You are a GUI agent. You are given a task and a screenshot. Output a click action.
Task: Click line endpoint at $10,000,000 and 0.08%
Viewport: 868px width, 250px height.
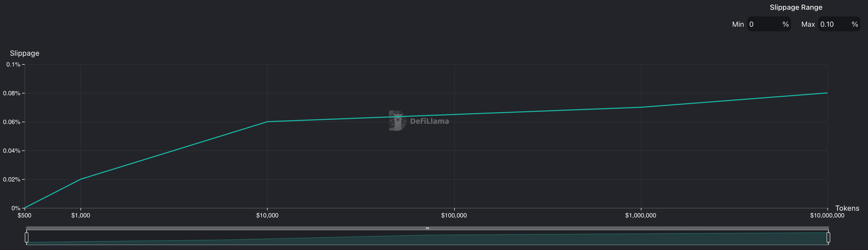click(827, 93)
